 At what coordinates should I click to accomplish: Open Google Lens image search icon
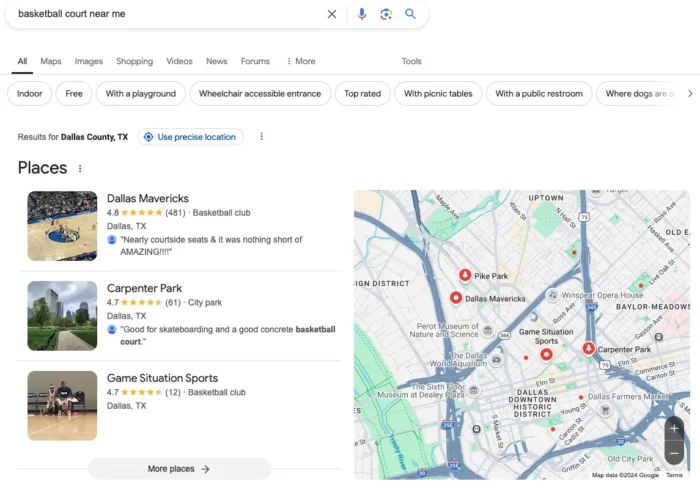[x=386, y=14]
